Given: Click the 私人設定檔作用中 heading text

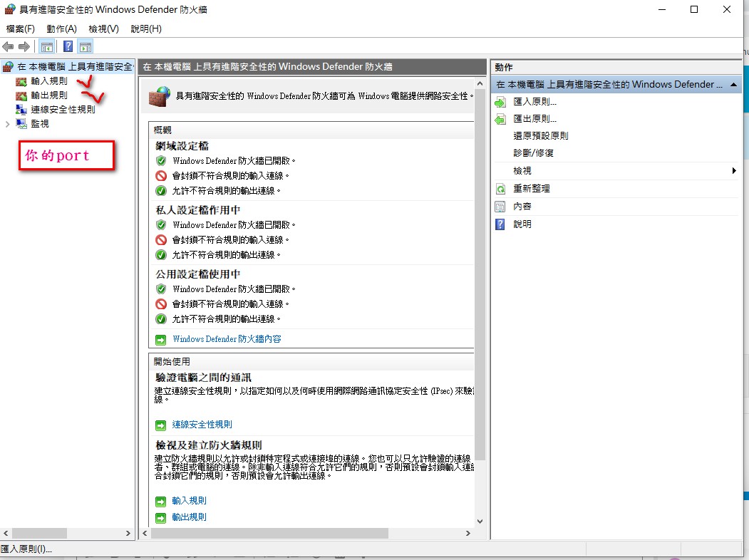Looking at the screenshot, I should coord(198,210).
